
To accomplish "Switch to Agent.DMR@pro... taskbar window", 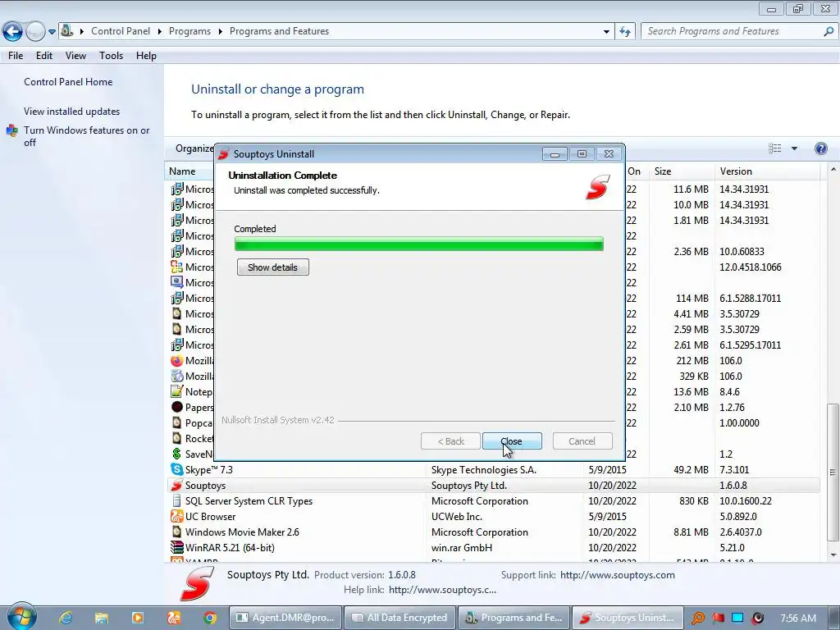I will (285, 618).
